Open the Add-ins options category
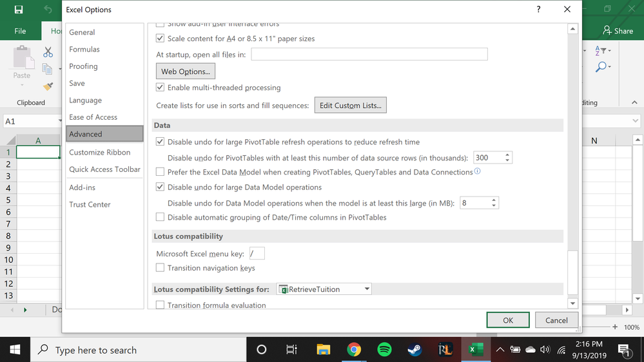Screen dimensions: 644x362 pyautogui.click(x=104, y=187)
